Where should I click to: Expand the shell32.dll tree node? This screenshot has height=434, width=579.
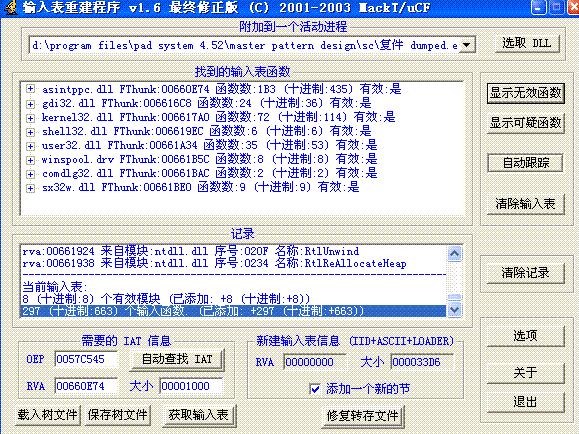31,132
